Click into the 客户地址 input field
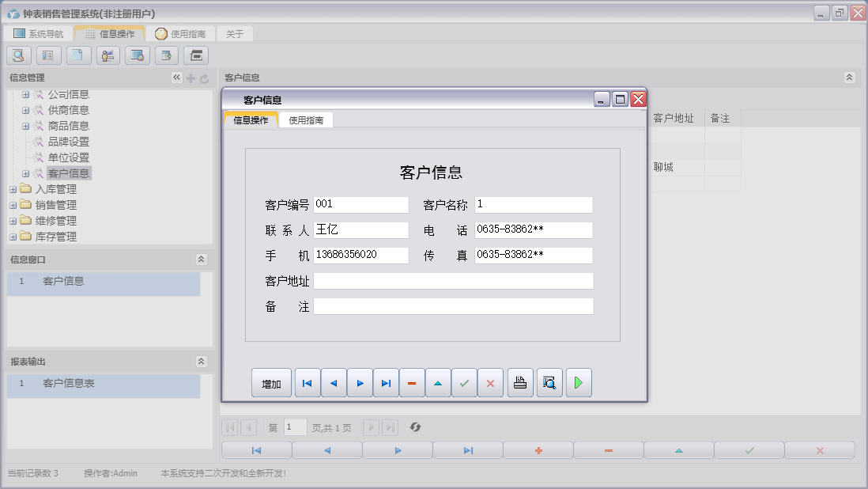 (x=453, y=281)
